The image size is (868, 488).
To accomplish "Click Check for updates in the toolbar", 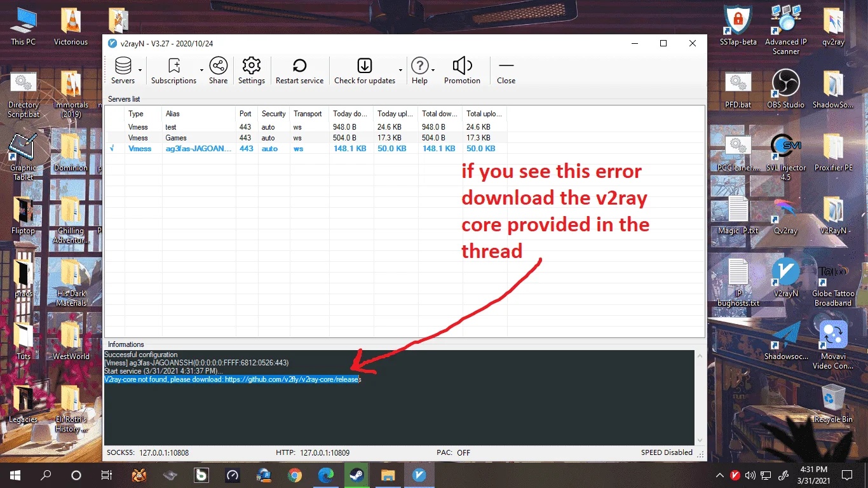I will [x=365, y=71].
